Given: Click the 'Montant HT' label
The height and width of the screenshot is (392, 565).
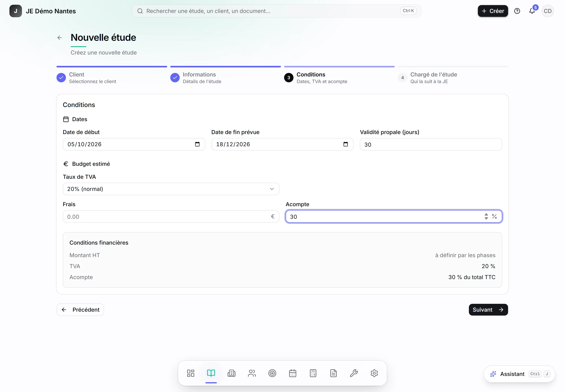Looking at the screenshot, I should (x=85, y=255).
